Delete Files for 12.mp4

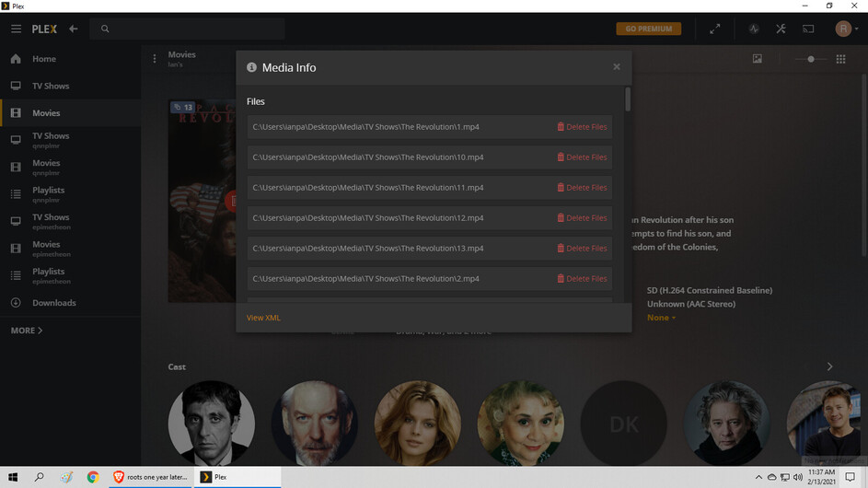(582, 218)
